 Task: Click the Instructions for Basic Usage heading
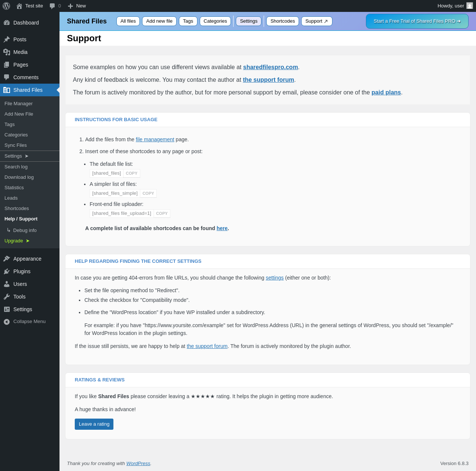(116, 120)
